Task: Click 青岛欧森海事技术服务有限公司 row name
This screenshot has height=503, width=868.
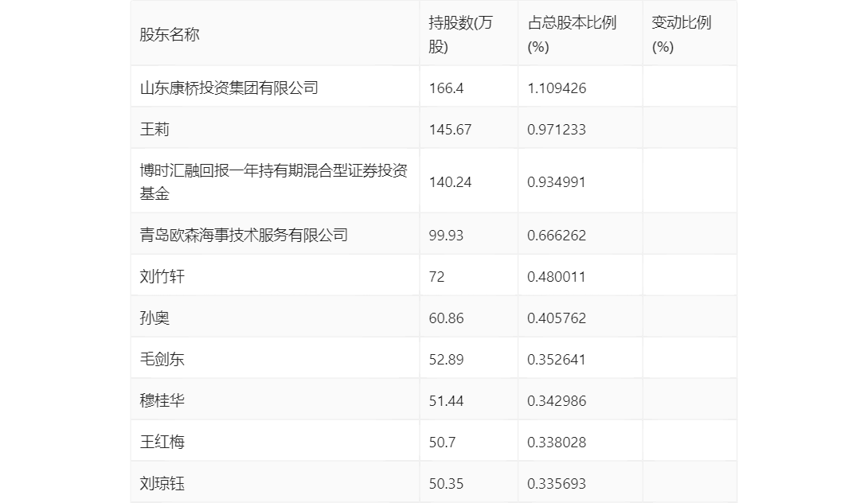Action: point(244,235)
